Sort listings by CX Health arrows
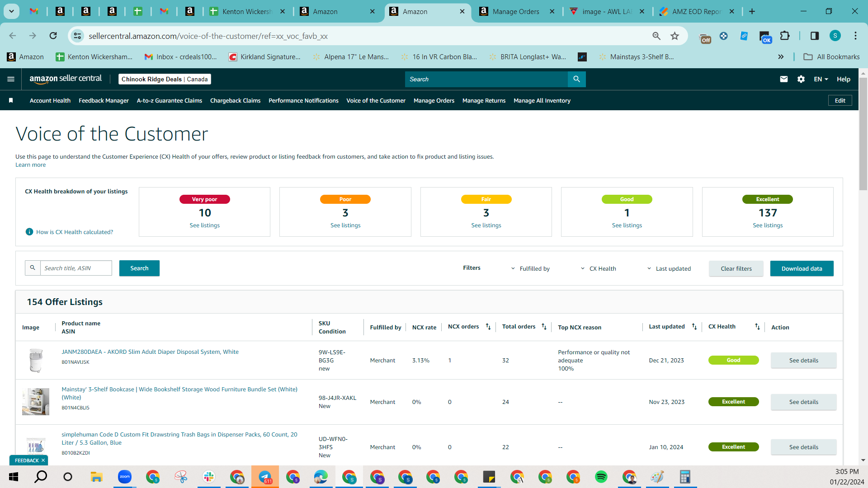 click(757, 327)
